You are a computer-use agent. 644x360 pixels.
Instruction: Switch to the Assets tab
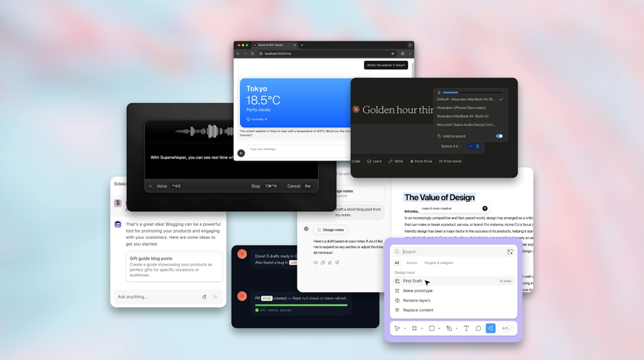point(412,263)
